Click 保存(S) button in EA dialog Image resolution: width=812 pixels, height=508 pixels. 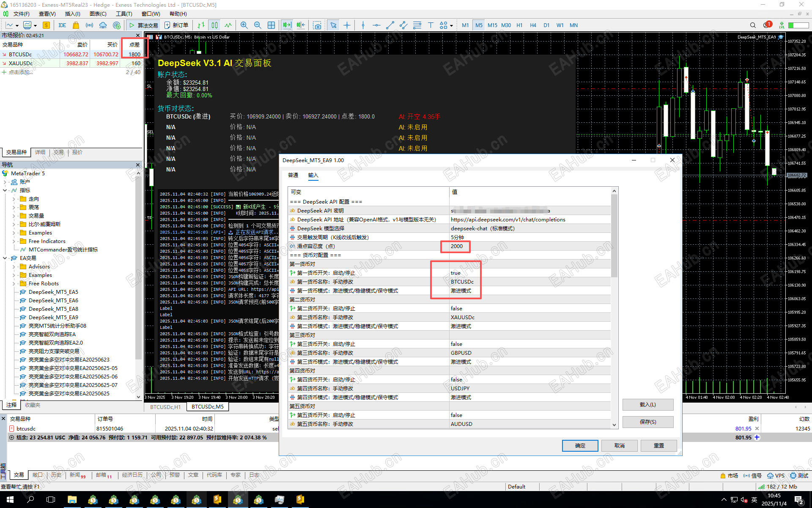coord(648,422)
